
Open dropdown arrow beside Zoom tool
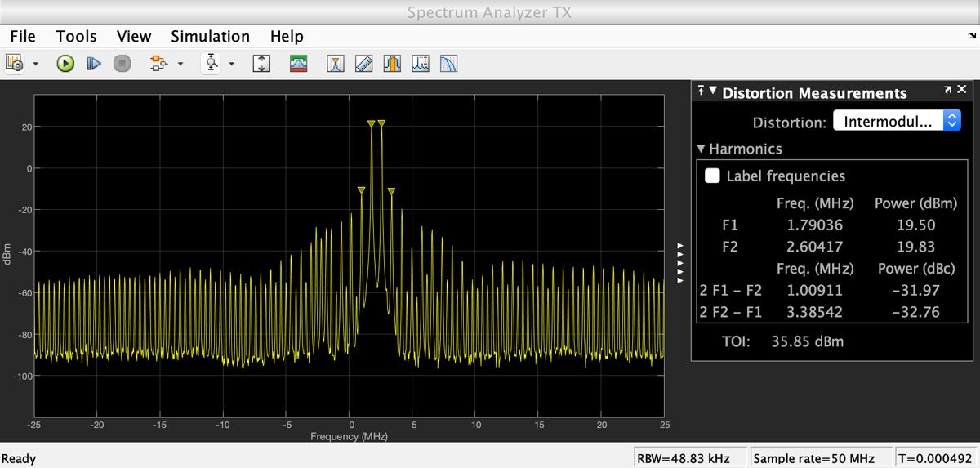click(x=232, y=64)
